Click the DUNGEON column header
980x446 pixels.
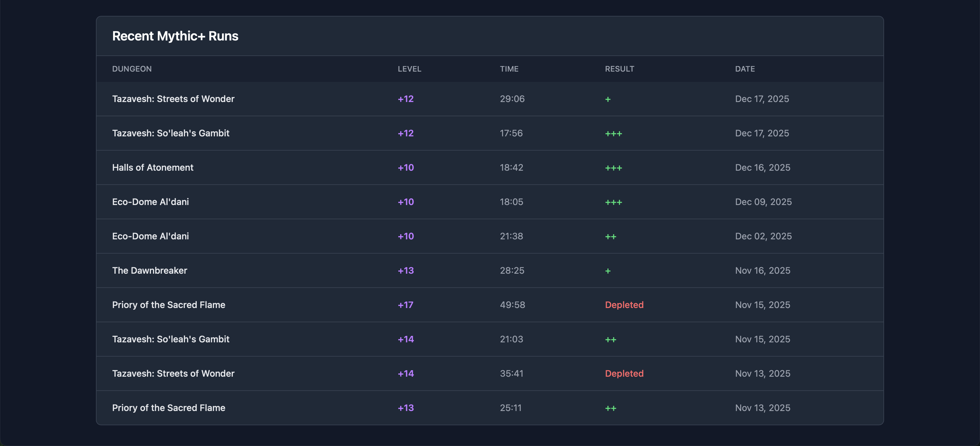pos(132,69)
